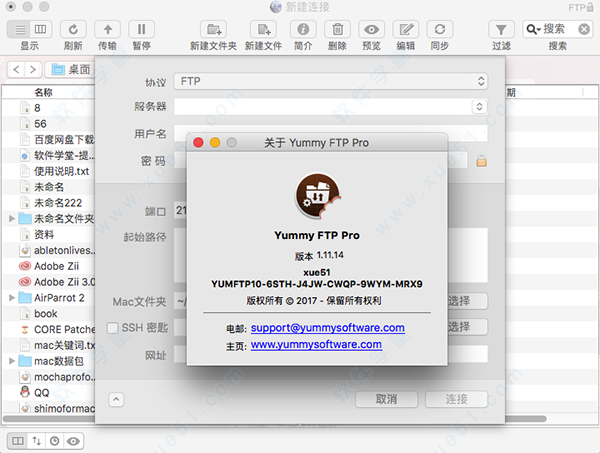600x453 pixels.
Task: Select the mochaprofo file
Action: click(x=64, y=377)
